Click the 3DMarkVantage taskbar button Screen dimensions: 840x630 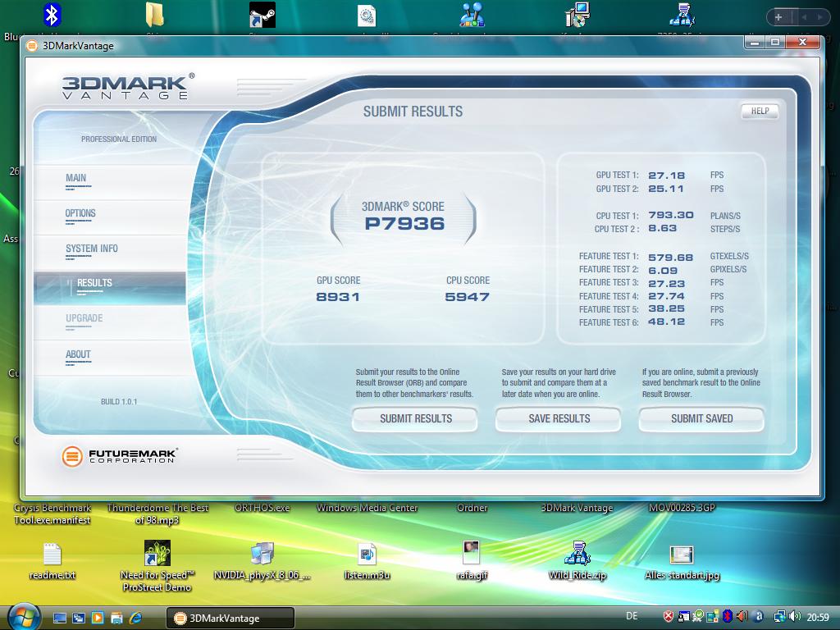point(231,618)
